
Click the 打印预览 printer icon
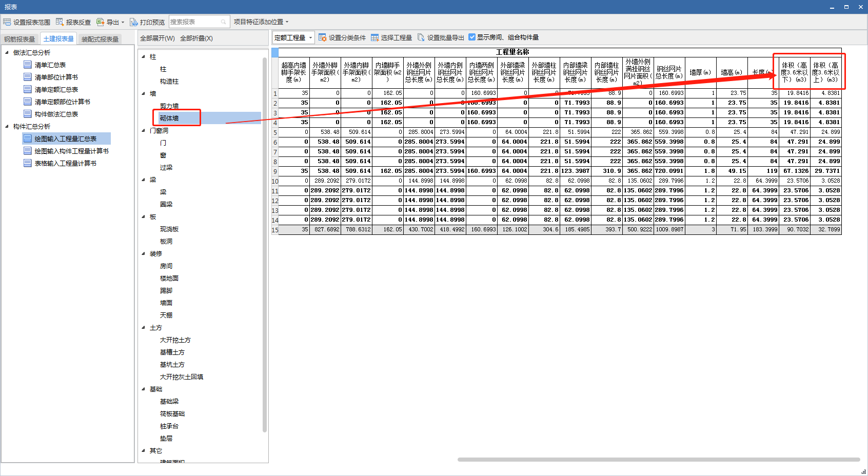click(133, 22)
